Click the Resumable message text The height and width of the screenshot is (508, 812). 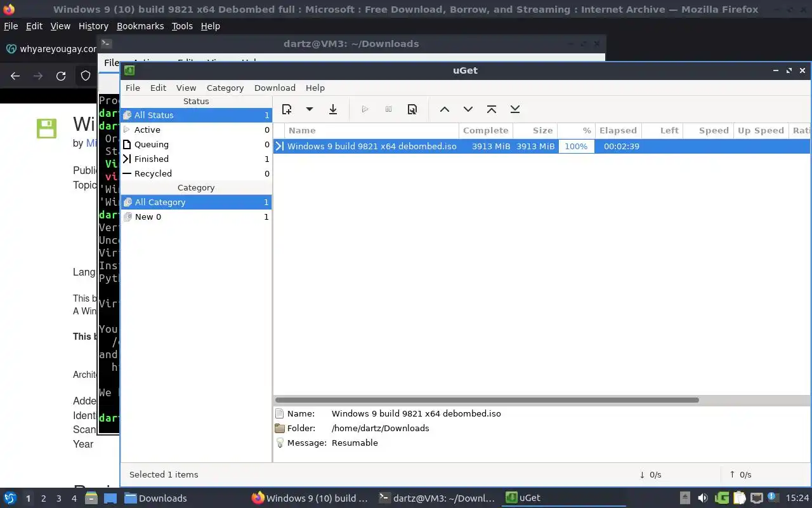(x=355, y=443)
